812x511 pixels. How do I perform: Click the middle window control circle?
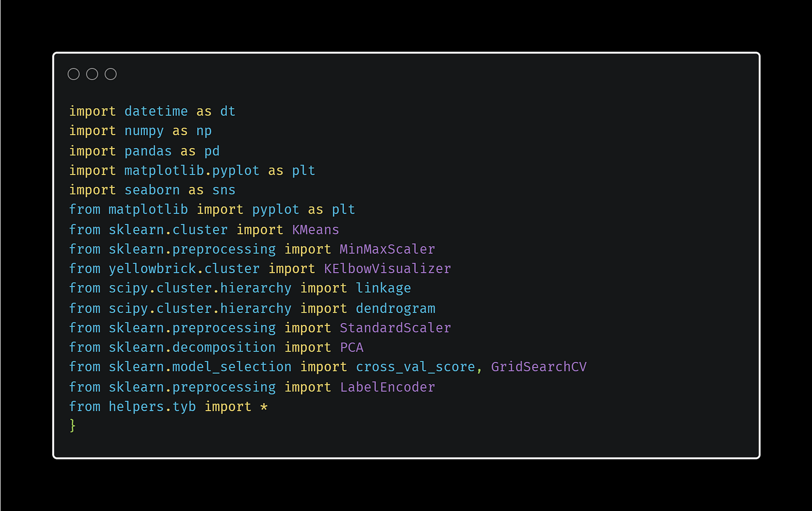92,74
